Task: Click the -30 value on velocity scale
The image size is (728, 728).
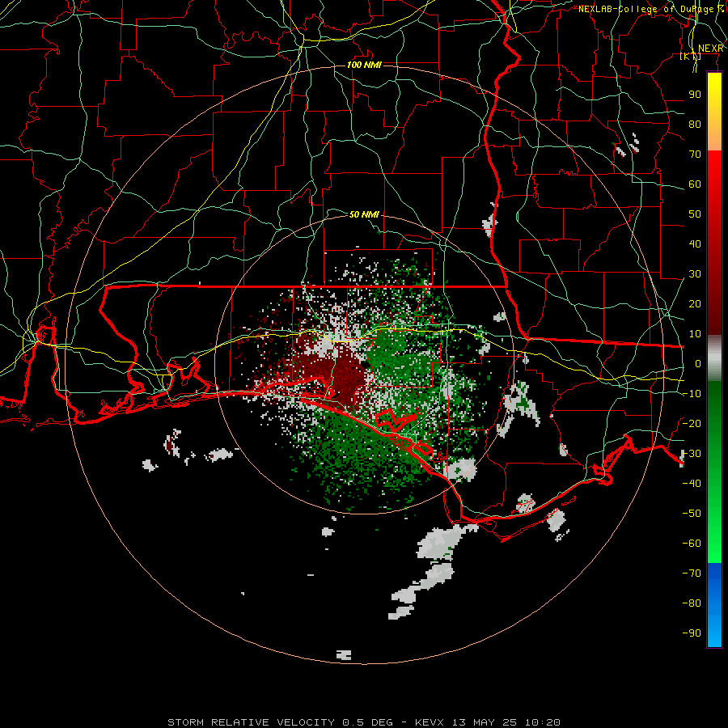Action: pyautogui.click(x=692, y=454)
